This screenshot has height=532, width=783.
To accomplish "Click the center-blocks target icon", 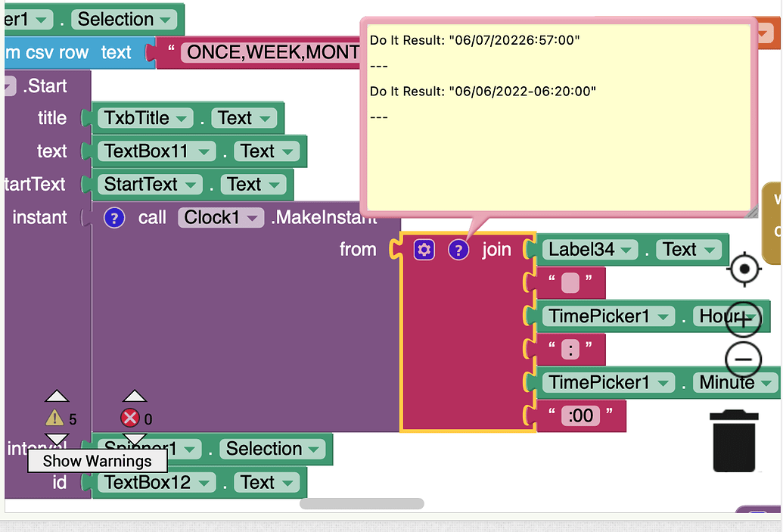I will tap(744, 269).
